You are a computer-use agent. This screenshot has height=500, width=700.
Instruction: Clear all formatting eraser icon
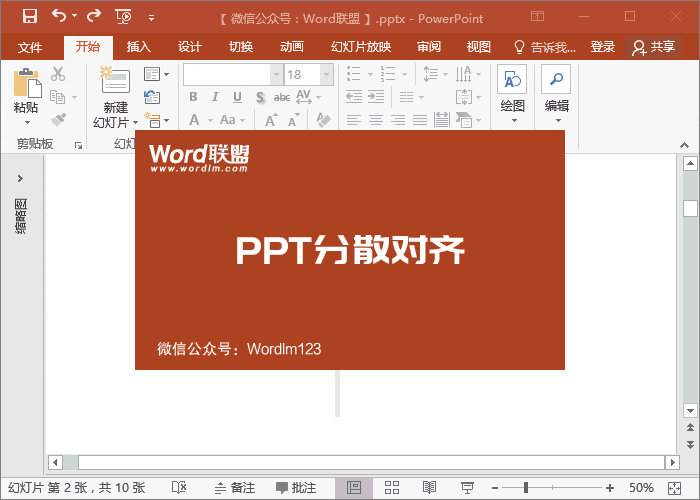(323, 120)
